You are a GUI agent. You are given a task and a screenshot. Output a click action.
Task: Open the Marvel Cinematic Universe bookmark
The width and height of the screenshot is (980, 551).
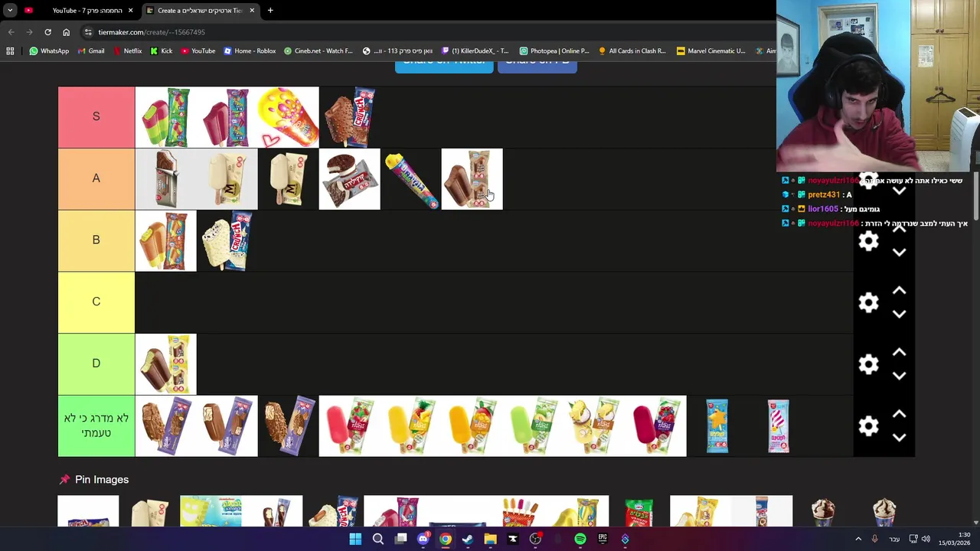[710, 51]
